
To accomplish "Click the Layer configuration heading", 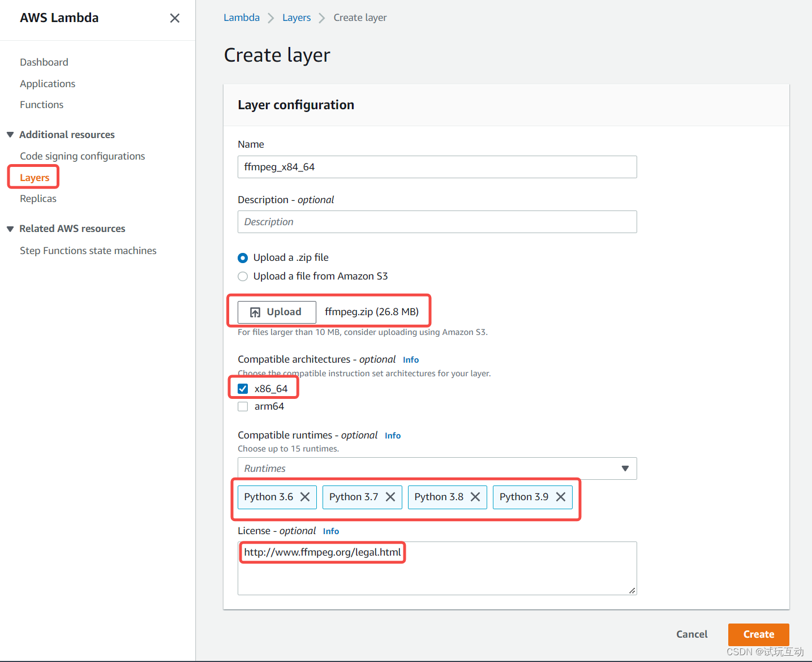I will [x=296, y=105].
